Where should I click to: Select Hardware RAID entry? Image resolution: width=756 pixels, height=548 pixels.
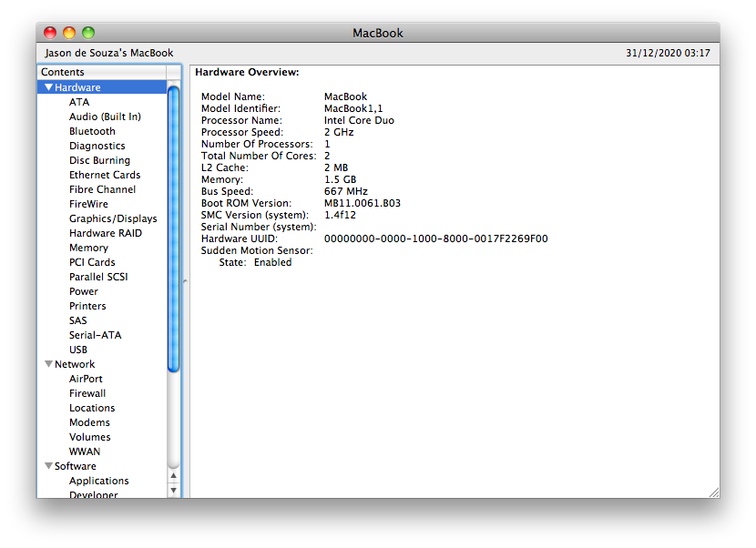coord(106,233)
